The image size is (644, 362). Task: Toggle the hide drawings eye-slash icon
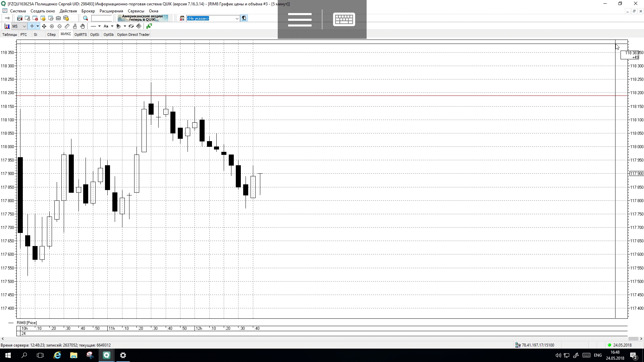(x=131, y=26)
